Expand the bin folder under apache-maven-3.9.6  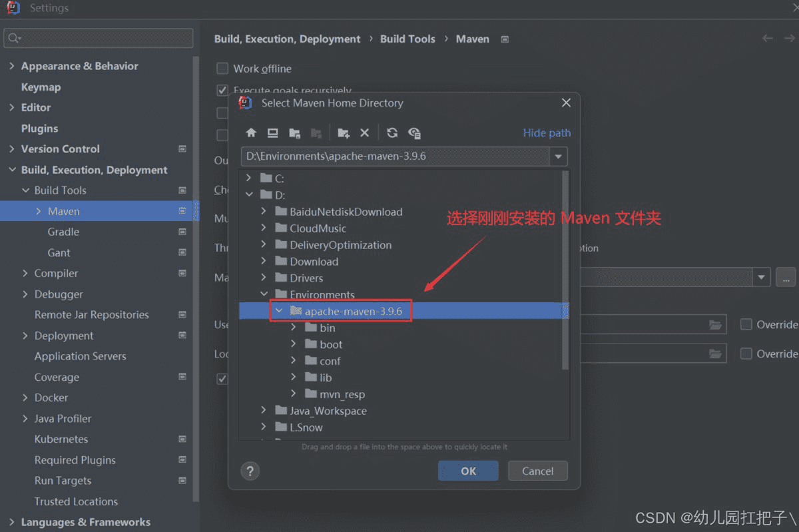click(294, 327)
